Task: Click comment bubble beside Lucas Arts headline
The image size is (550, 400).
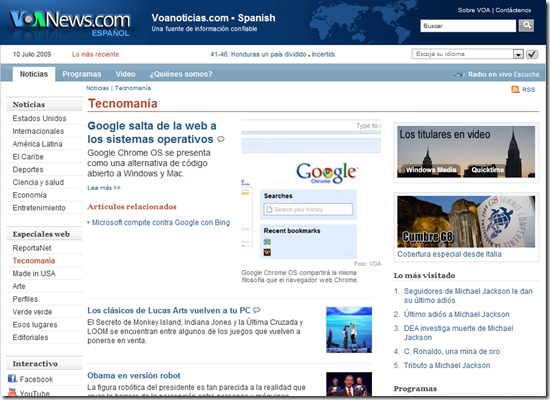Action: (x=257, y=310)
